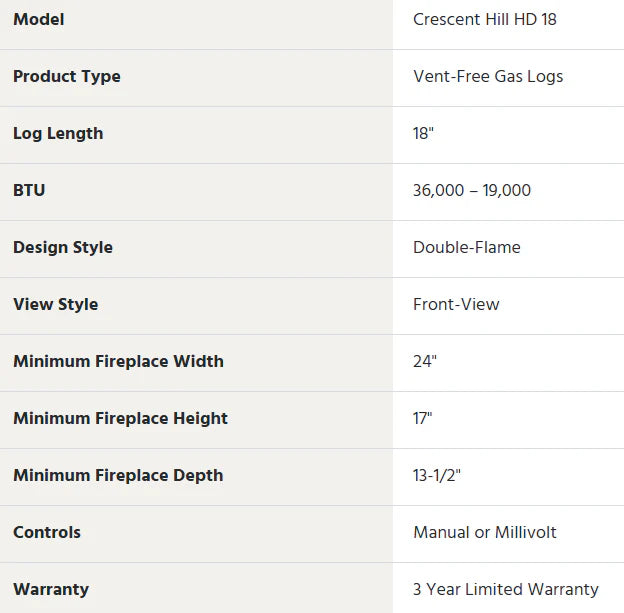Select the Manual or Millivolt value
624x613 pixels.
click(485, 532)
